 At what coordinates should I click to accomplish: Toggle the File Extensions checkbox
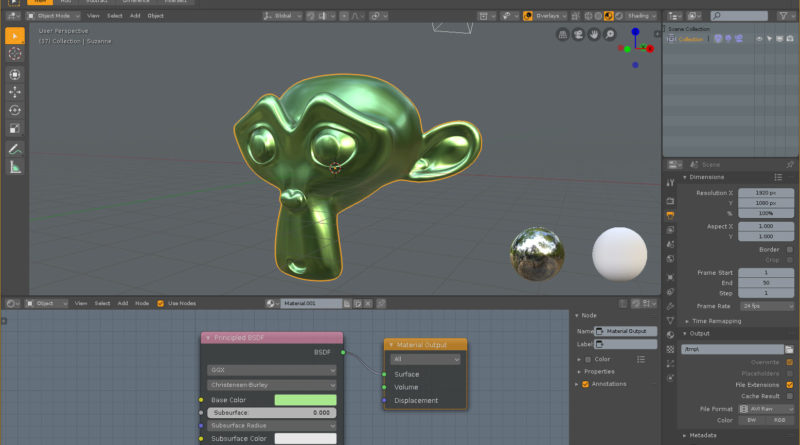pyautogui.click(x=790, y=384)
